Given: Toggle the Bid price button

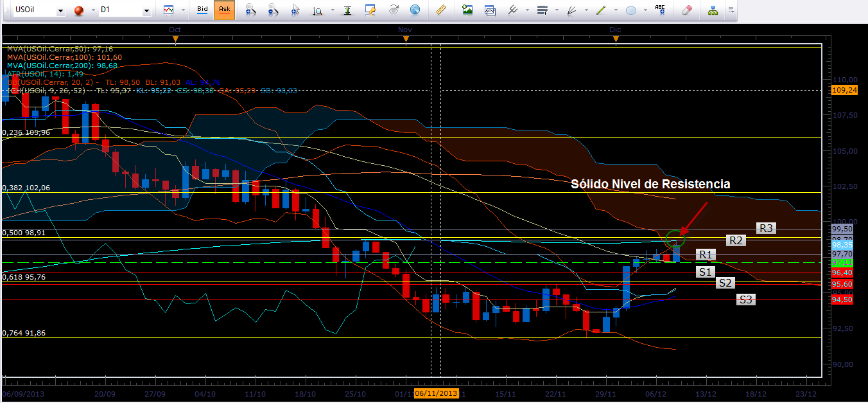Looking at the screenshot, I should click(202, 10).
